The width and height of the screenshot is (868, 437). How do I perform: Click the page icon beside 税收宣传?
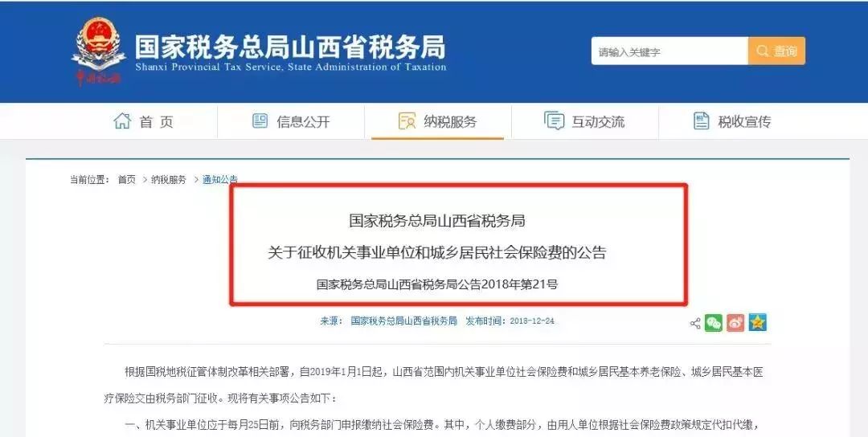702,120
